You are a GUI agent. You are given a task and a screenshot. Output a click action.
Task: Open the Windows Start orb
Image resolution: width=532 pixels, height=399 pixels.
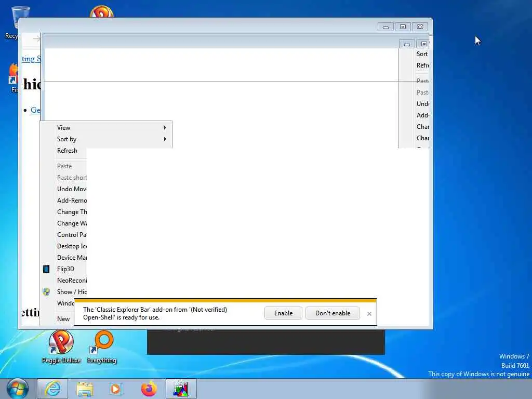pyautogui.click(x=17, y=389)
